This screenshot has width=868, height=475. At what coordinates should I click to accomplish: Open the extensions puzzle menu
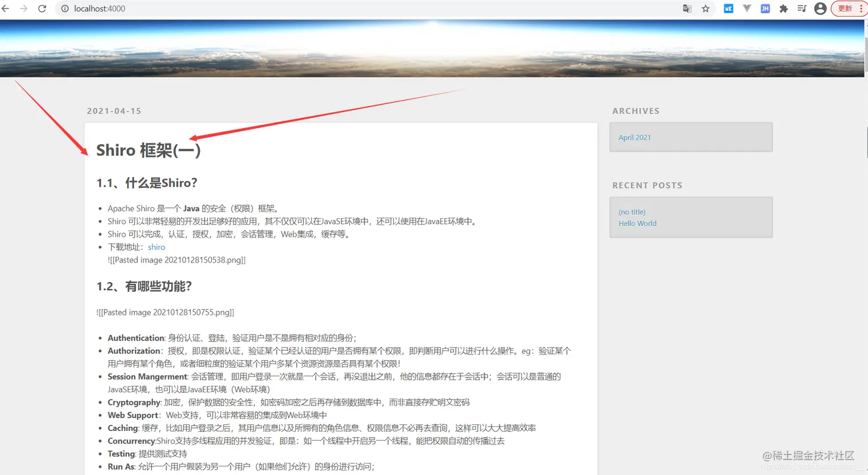pos(784,9)
